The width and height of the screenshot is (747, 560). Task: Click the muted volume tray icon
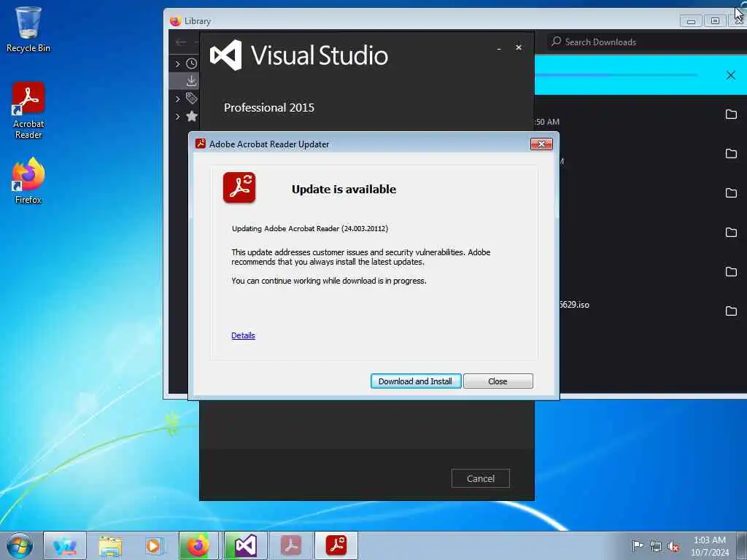(x=673, y=546)
